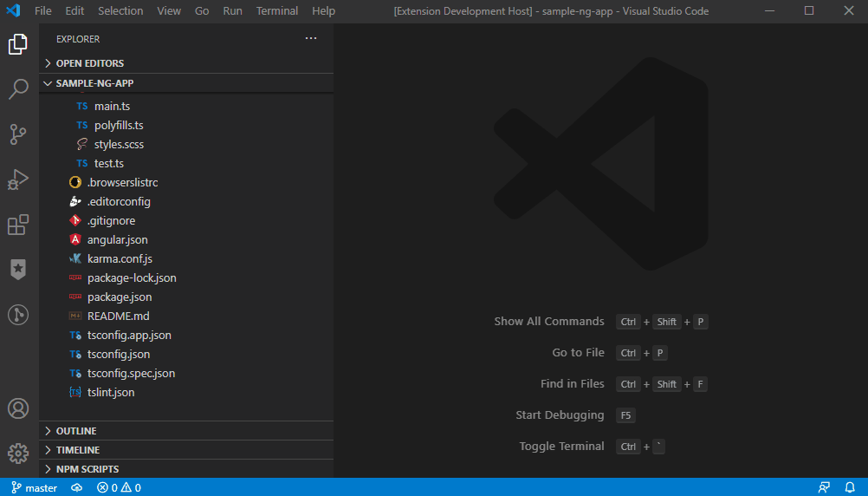
Task: Open tsconfig.app.json file
Action: [x=186, y=336]
